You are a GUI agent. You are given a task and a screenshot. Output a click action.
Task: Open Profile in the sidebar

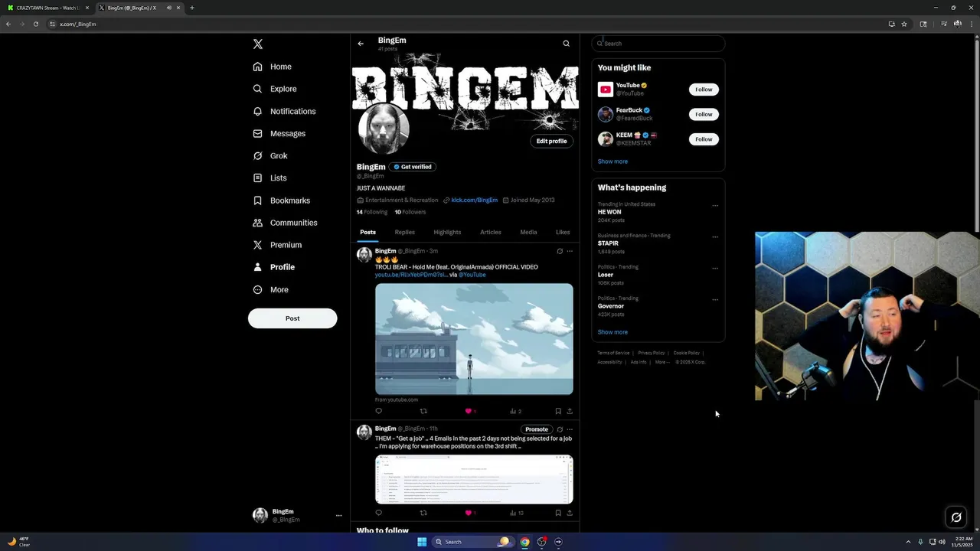[273, 267]
